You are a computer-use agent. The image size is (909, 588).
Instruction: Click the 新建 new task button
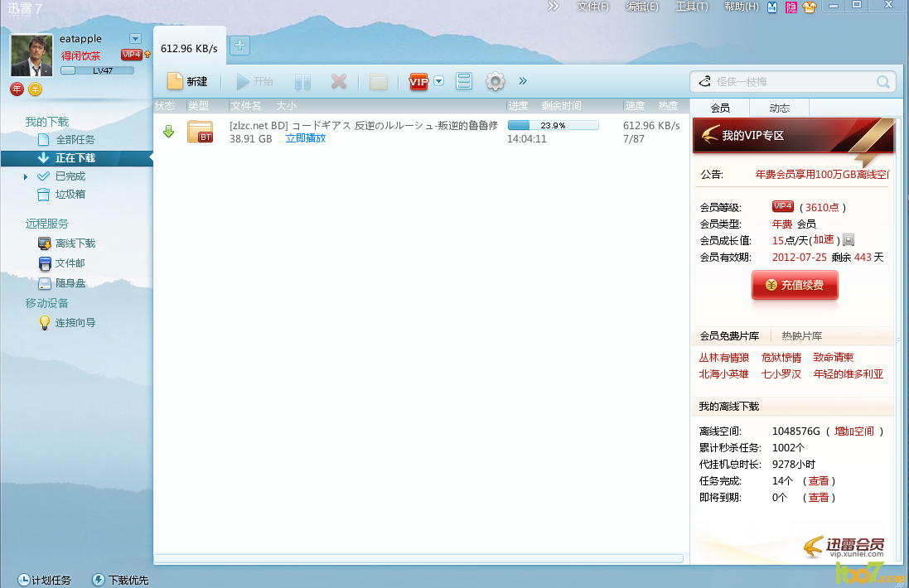(187, 82)
